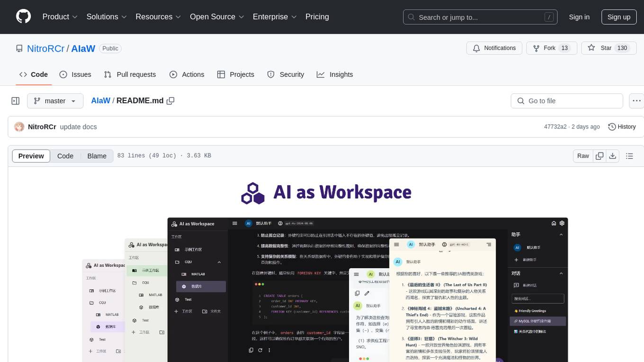This screenshot has width=644, height=362.
Task: Expand the Resources menu
Action: click(158, 17)
